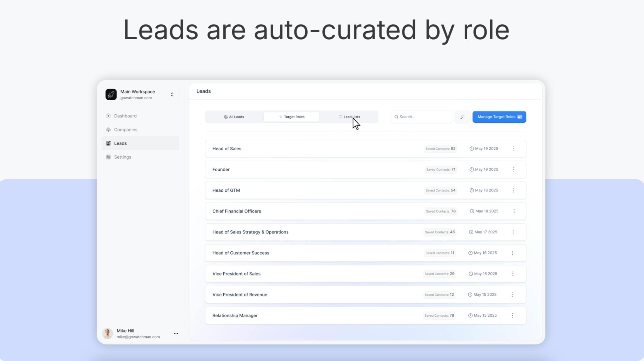644x361 pixels.
Task: Open options menu for Vice President of Revenue
Action: click(x=512, y=295)
